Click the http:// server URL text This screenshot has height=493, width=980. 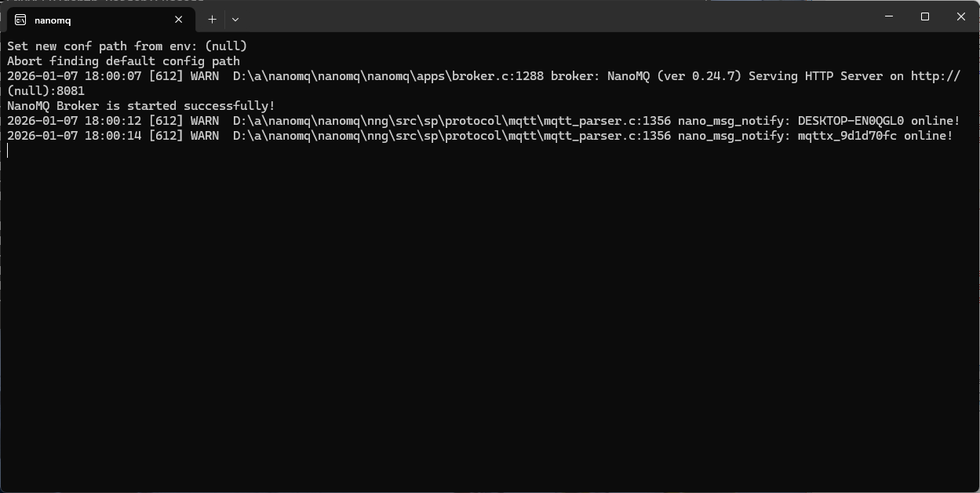coord(935,76)
